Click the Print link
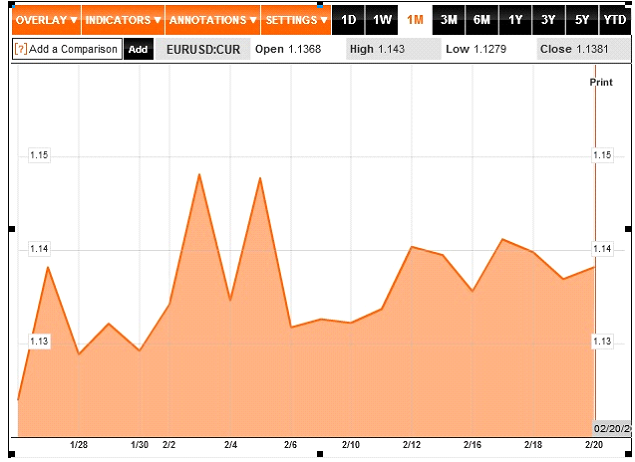This screenshot has height=462, width=635. click(600, 83)
